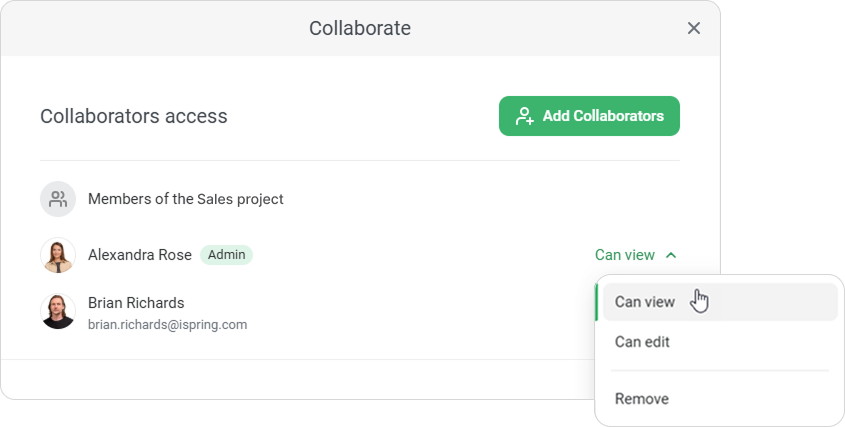
Task: Click the Collaborators access heading
Action: [x=134, y=116]
